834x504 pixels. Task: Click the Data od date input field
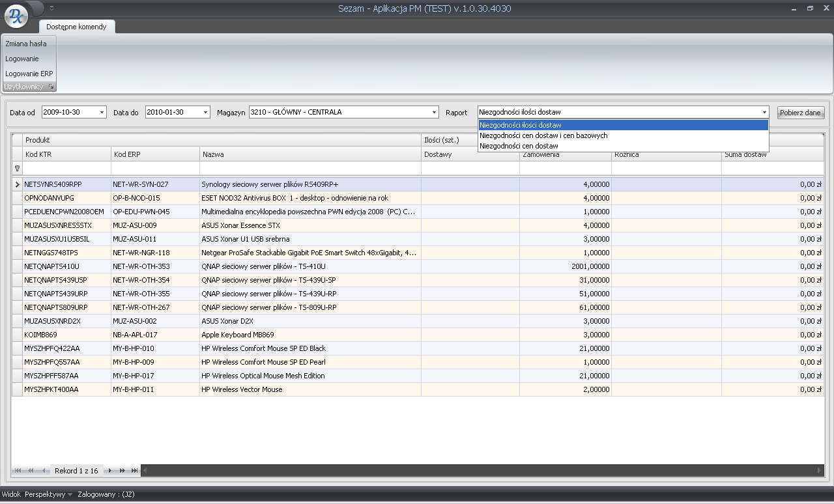pos(70,113)
